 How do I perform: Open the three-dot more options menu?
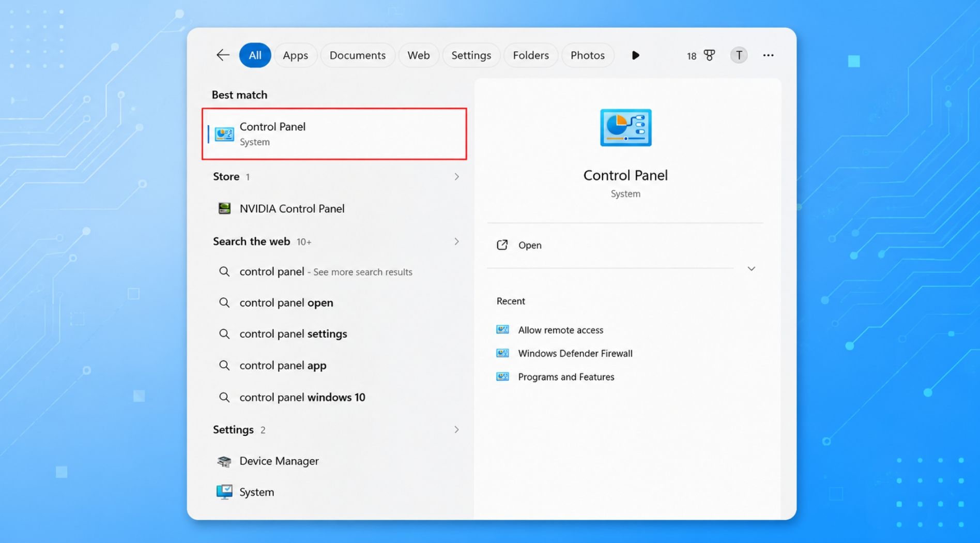point(768,55)
